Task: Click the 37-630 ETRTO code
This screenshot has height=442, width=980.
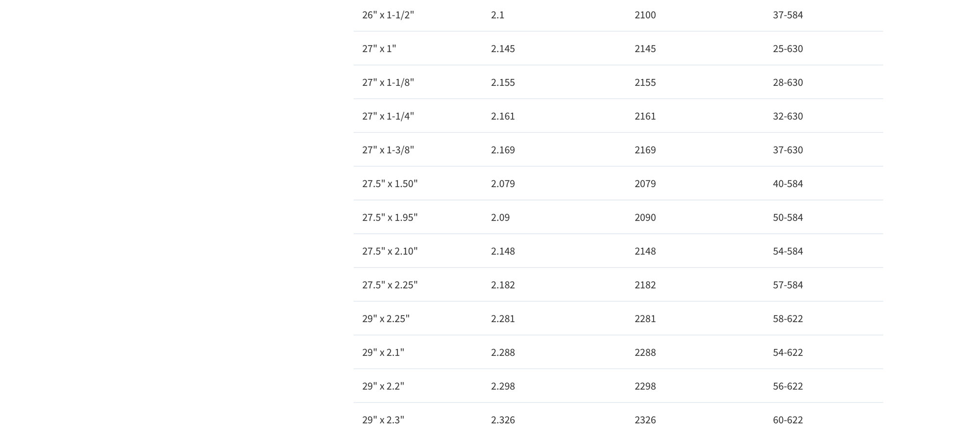Action: 787,150
